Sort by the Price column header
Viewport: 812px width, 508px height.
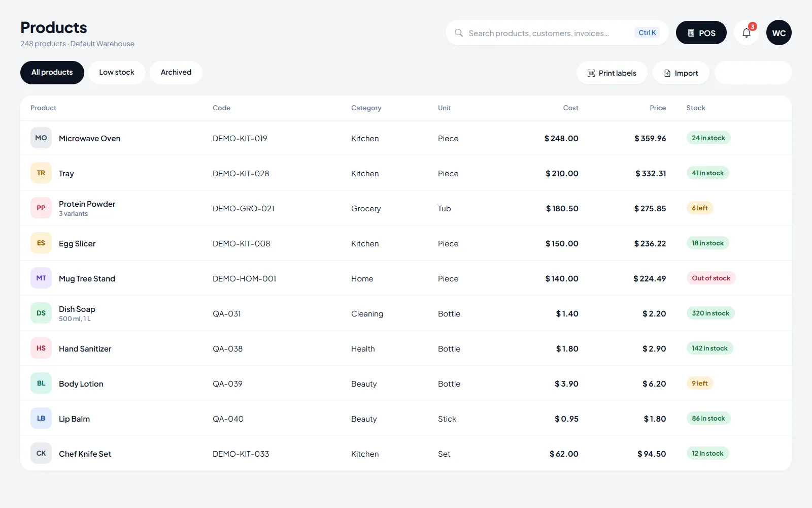(x=658, y=108)
